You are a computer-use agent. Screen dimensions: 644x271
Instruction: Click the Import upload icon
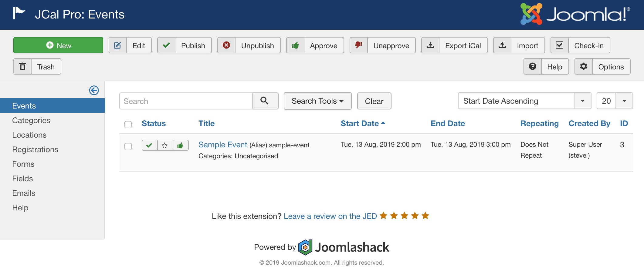point(502,45)
